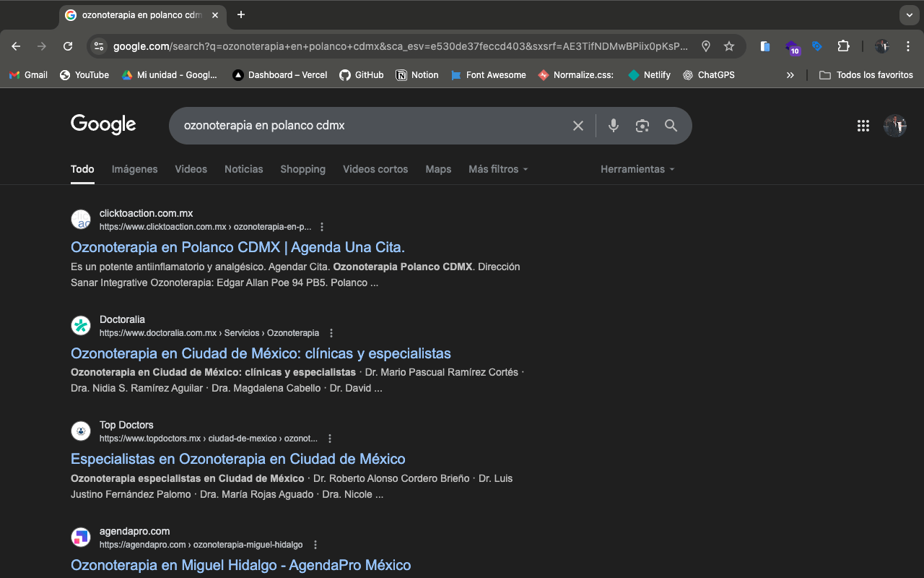Open Especialistas en Ozonoterapia en Ciudad de México
Image resolution: width=924 pixels, height=578 pixels.
[238, 459]
